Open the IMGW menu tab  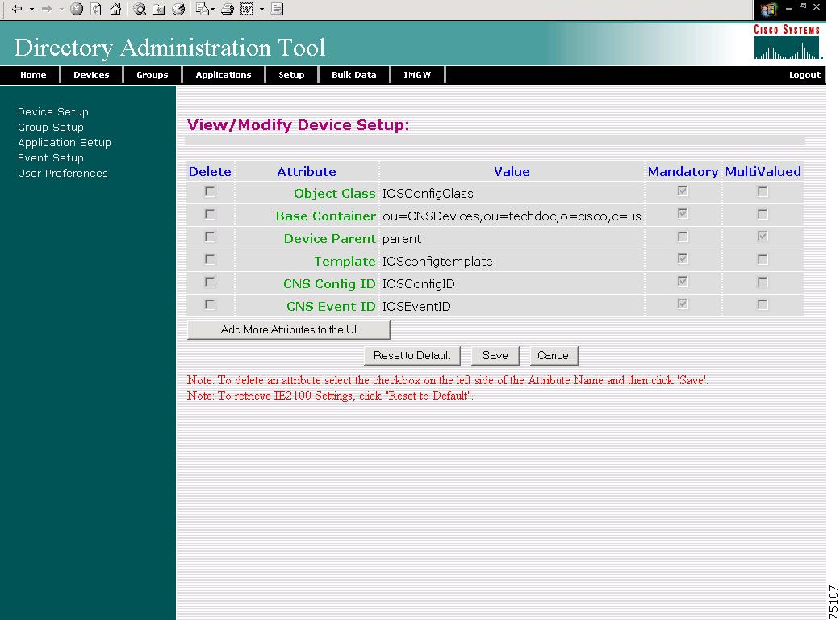coord(417,74)
